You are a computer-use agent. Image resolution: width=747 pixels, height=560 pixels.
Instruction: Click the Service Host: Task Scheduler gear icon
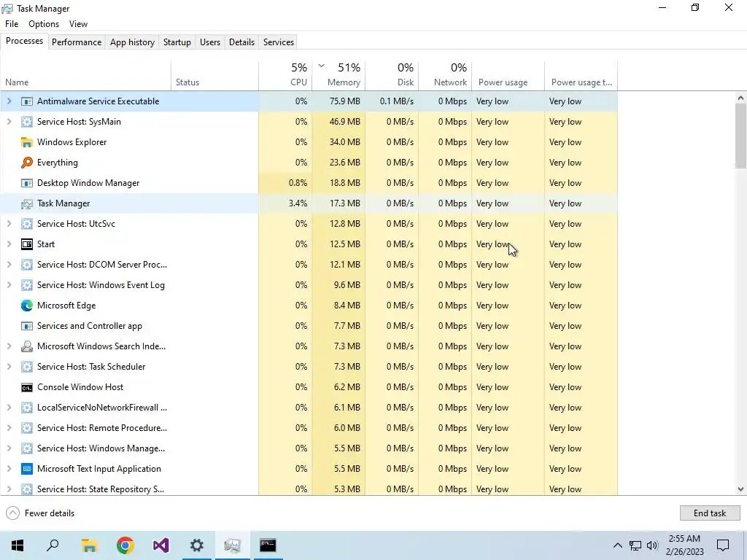pyautogui.click(x=27, y=367)
